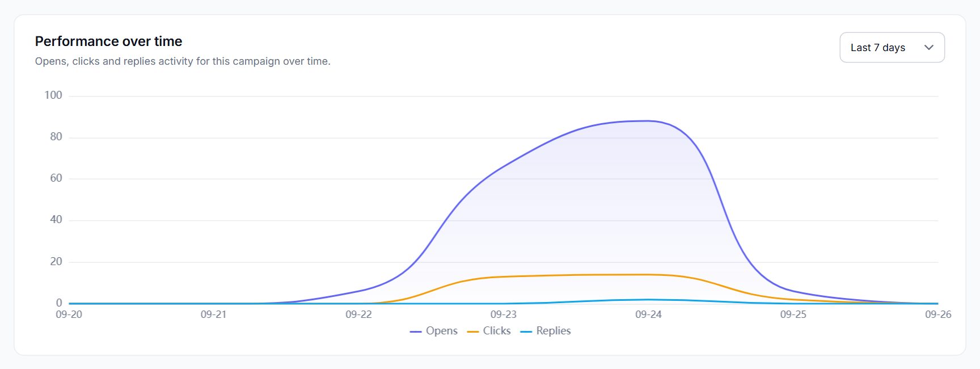The image size is (980, 369).
Task: Toggle the Replies series in the legend
Action: coord(546,331)
